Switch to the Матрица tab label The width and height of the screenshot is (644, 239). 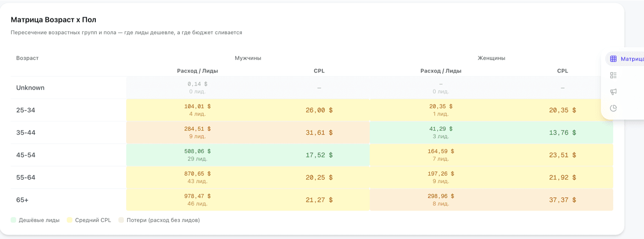[x=632, y=59]
